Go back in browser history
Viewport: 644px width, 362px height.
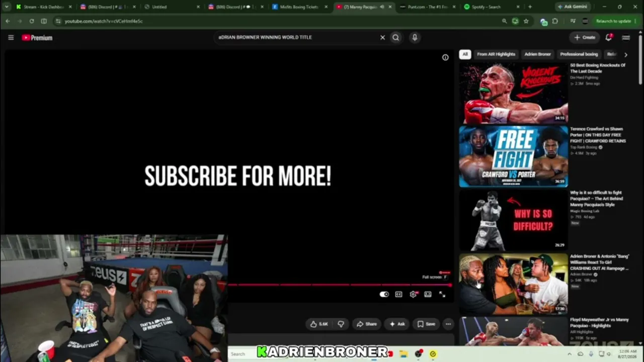point(8,21)
